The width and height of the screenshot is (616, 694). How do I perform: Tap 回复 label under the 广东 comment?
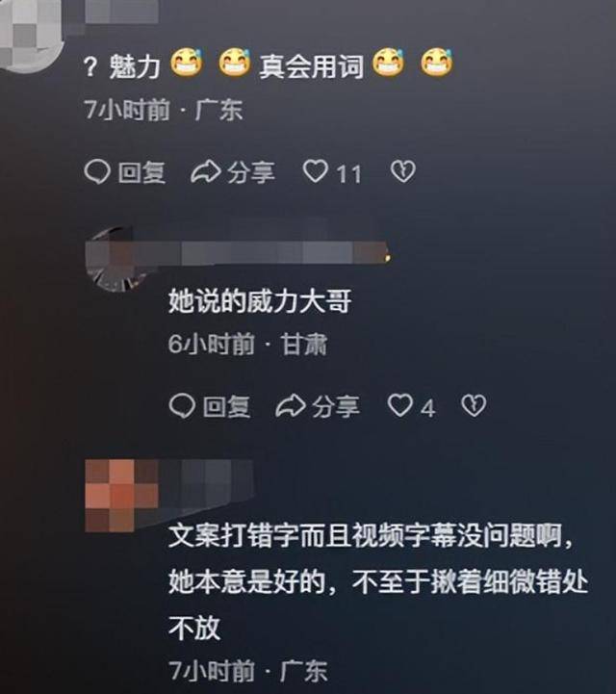click(x=141, y=172)
